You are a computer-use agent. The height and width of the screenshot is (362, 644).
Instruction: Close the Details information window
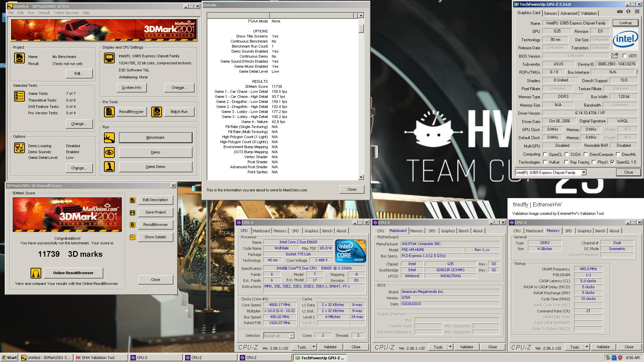[352, 189]
